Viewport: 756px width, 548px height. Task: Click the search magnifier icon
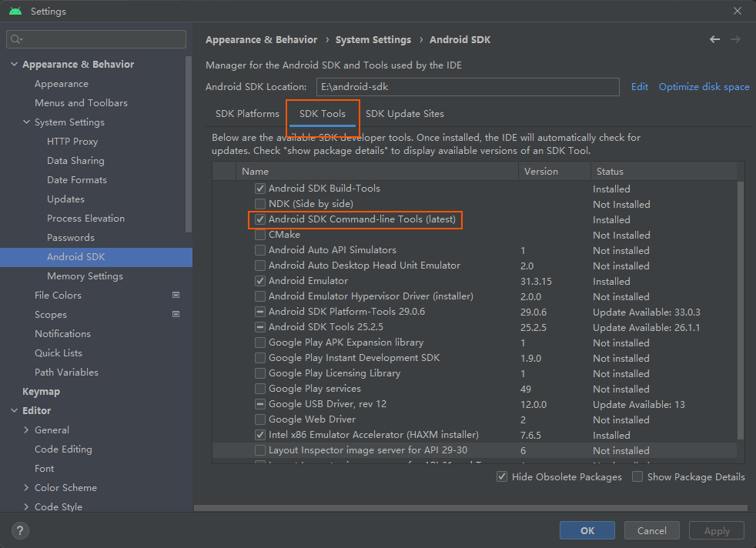point(16,39)
